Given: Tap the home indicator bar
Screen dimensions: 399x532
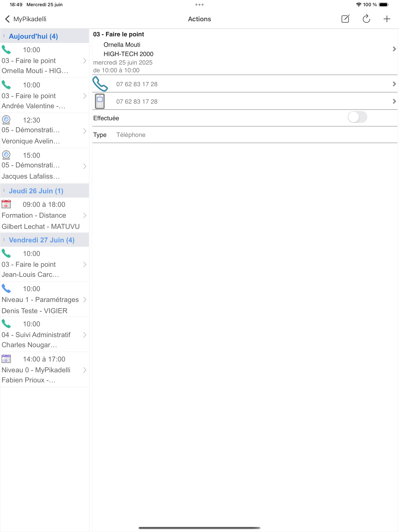Looking at the screenshot, I should coord(199,528).
